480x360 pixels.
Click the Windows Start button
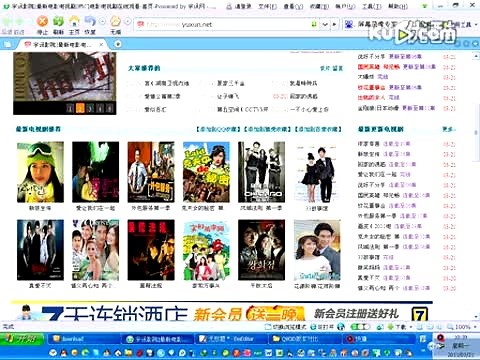click(22, 339)
